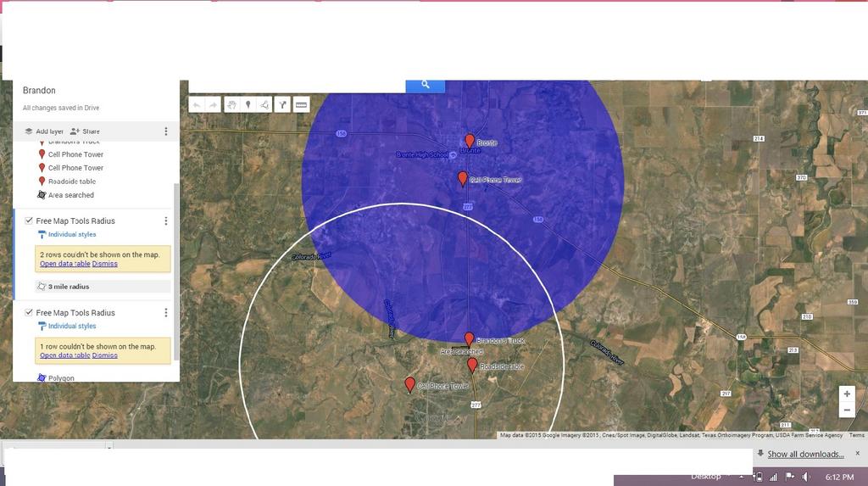Click the Share button

click(x=85, y=131)
